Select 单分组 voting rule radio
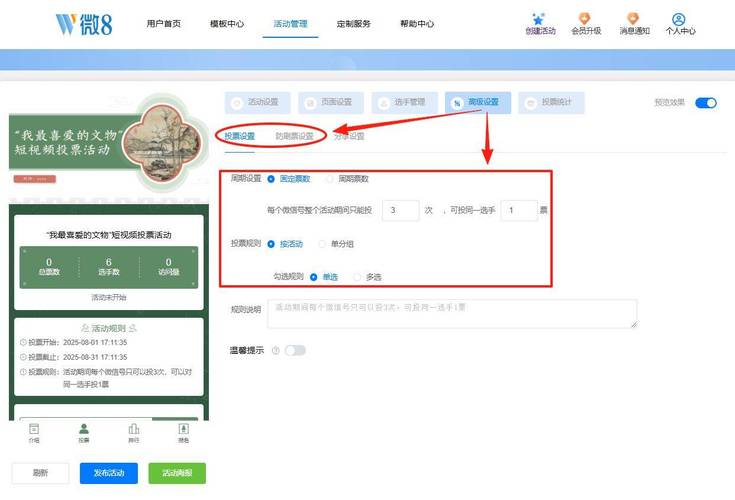 click(x=322, y=243)
